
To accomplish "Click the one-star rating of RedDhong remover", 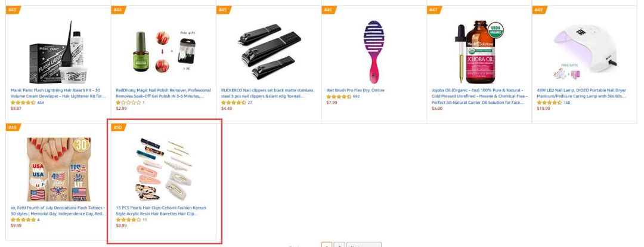I will tap(128, 103).
